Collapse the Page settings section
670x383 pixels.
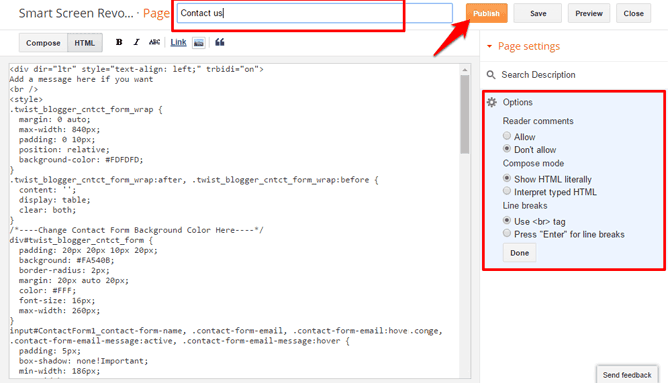[490, 46]
